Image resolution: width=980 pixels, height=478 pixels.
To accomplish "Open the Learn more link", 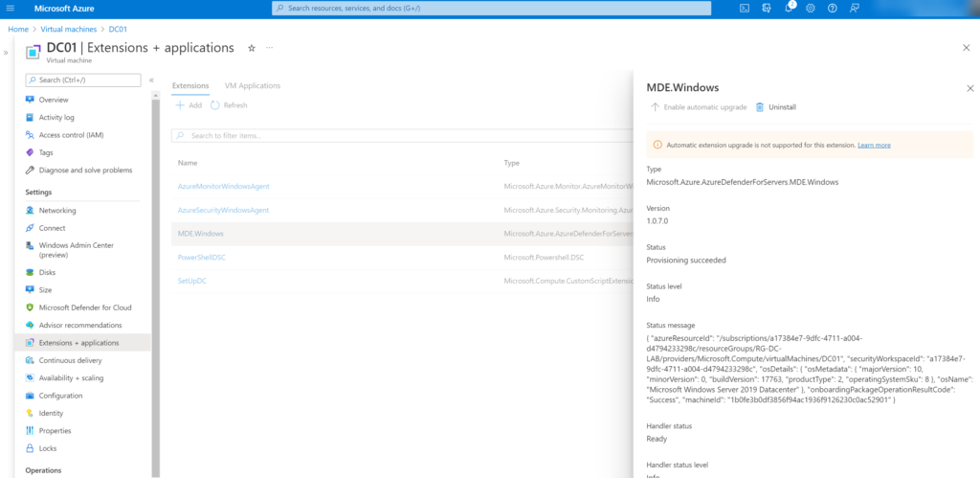I will (x=874, y=145).
